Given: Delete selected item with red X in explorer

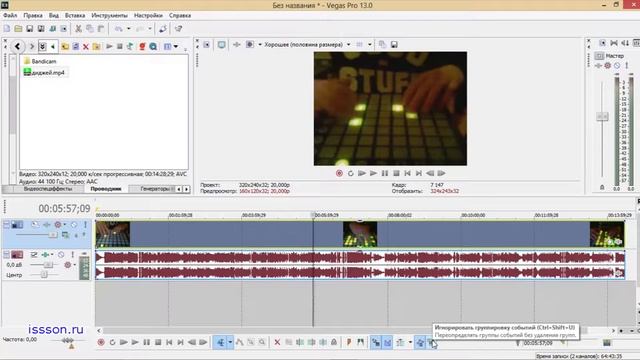Looking at the screenshot, I should pos(86,47).
